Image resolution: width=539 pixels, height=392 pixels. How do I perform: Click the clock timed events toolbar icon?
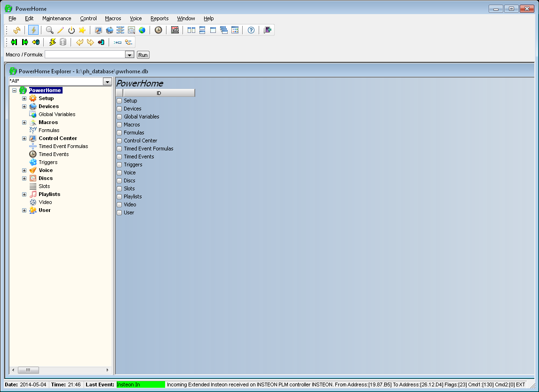[x=158, y=30]
